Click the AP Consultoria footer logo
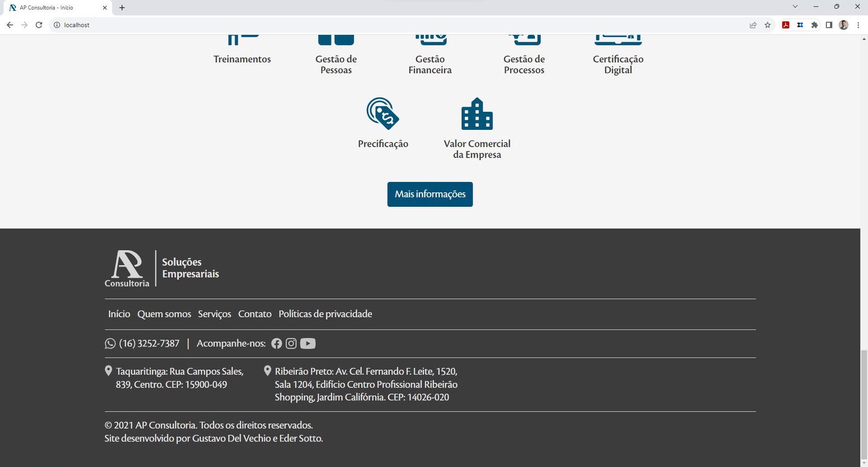This screenshot has height=467, width=868. click(x=127, y=268)
